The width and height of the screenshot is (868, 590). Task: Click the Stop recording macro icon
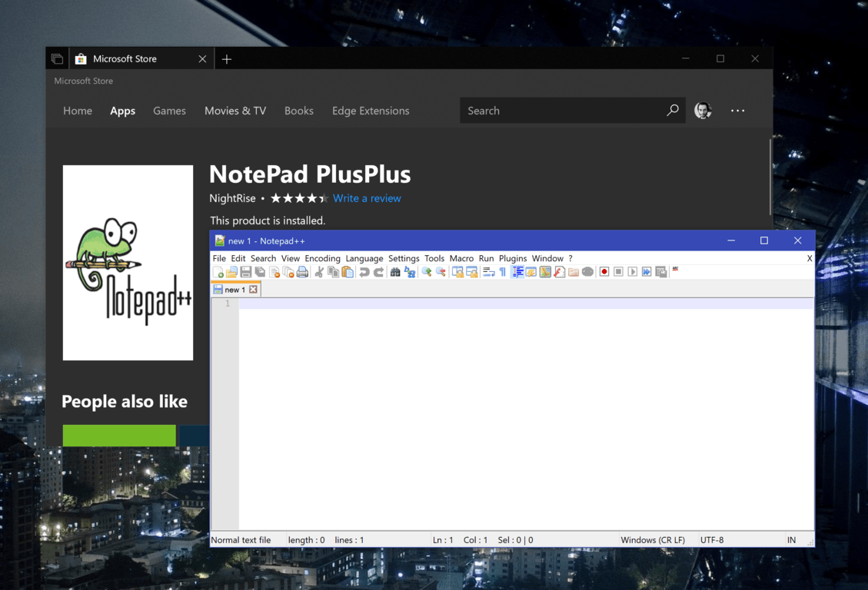(x=618, y=271)
